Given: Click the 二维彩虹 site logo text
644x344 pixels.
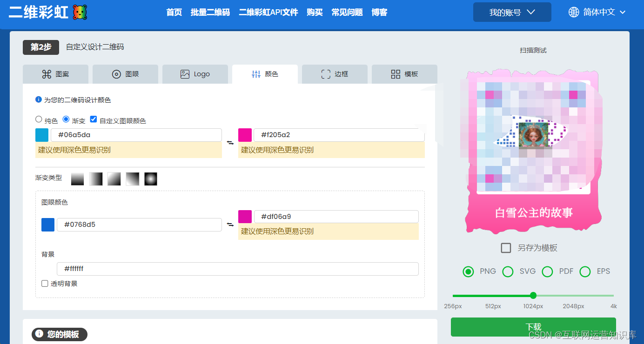Looking at the screenshot, I should pyautogui.click(x=38, y=13).
